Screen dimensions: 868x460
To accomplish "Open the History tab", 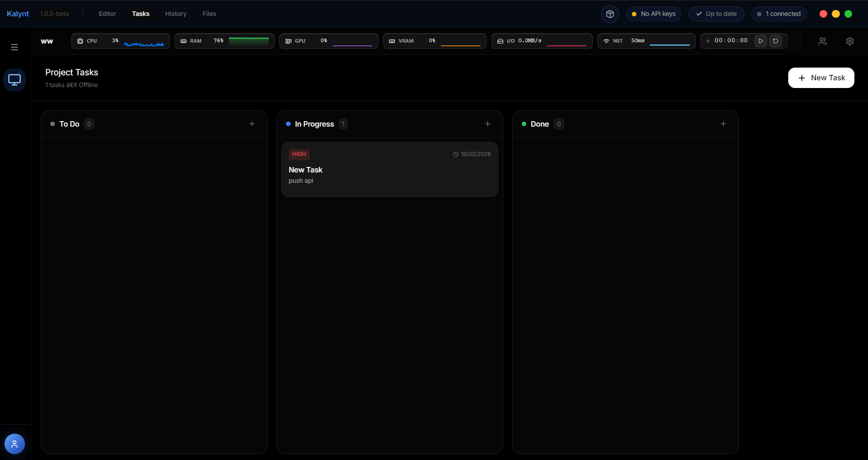I will (x=176, y=14).
